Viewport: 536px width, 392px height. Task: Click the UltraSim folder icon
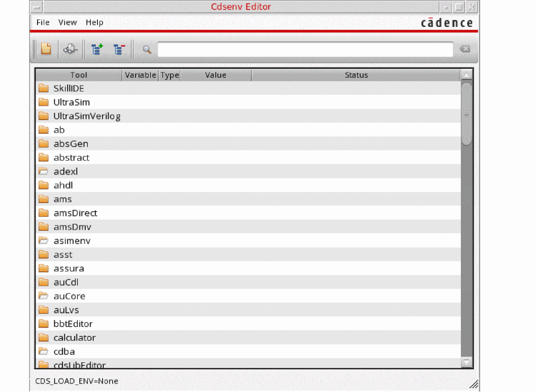tap(43, 102)
